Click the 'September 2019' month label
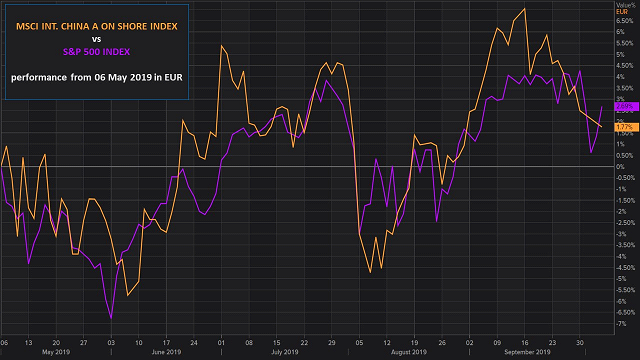640x360 pixels. pos(527,352)
